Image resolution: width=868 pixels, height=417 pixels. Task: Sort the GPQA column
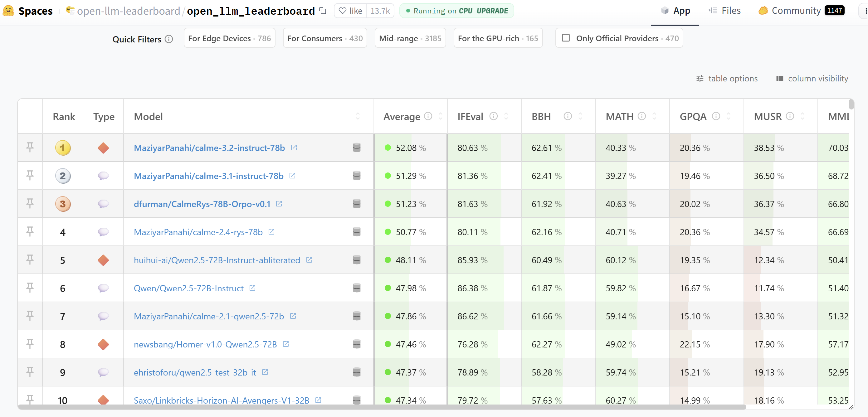click(x=729, y=116)
